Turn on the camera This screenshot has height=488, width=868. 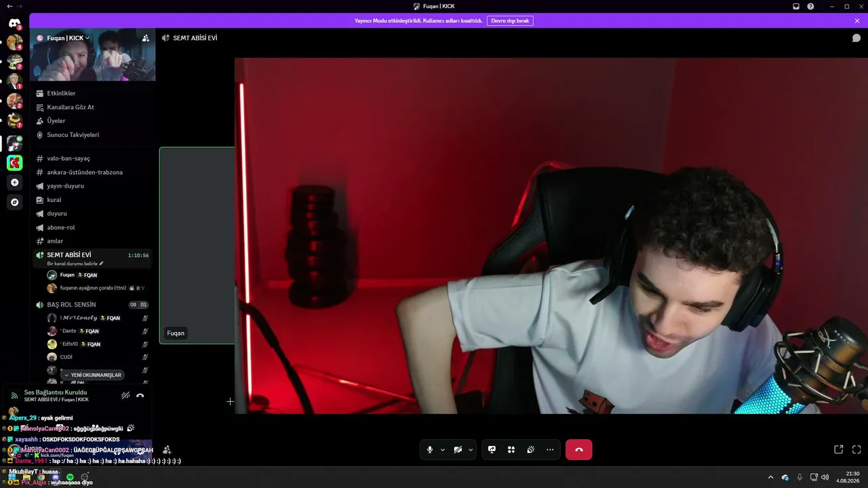pyautogui.click(x=458, y=449)
